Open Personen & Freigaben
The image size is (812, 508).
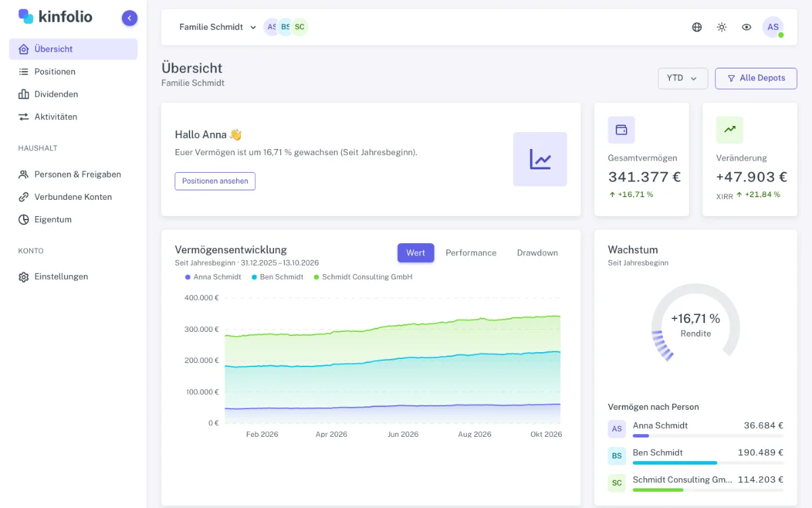point(73,174)
